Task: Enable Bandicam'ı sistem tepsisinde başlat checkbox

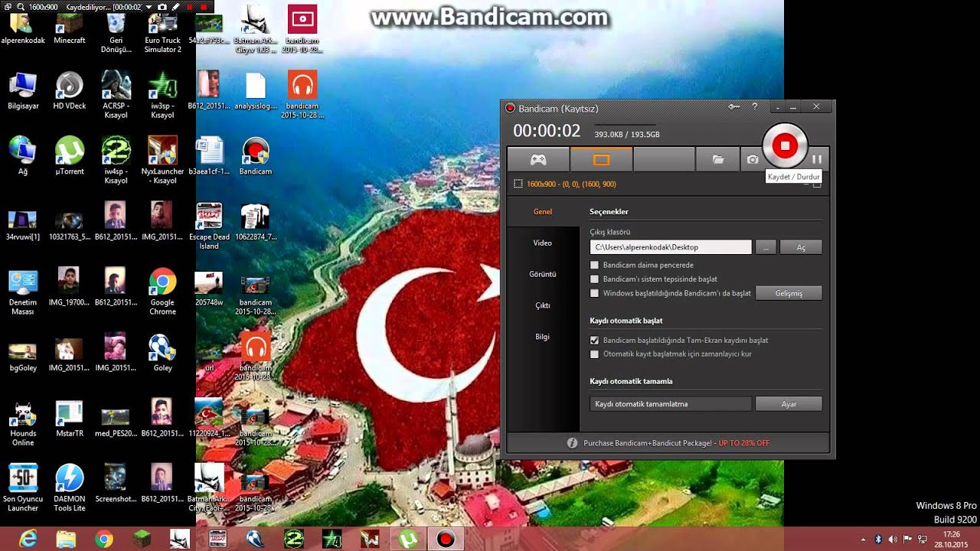Action: click(x=595, y=279)
